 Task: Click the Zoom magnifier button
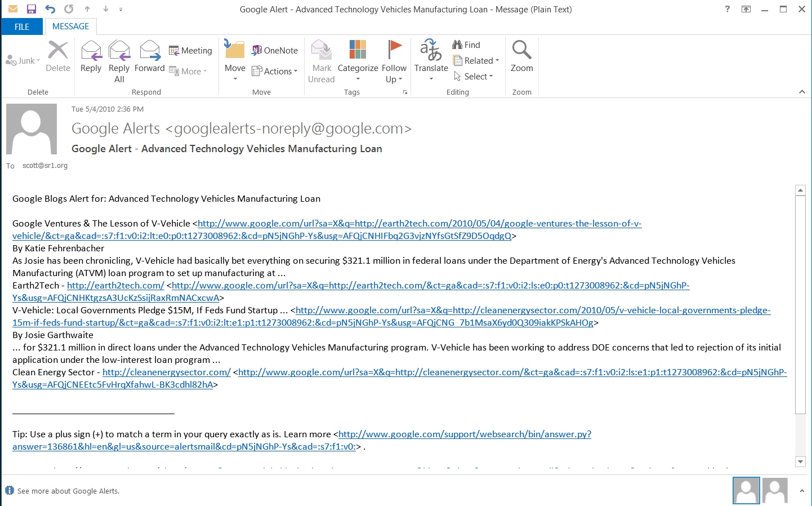521,56
